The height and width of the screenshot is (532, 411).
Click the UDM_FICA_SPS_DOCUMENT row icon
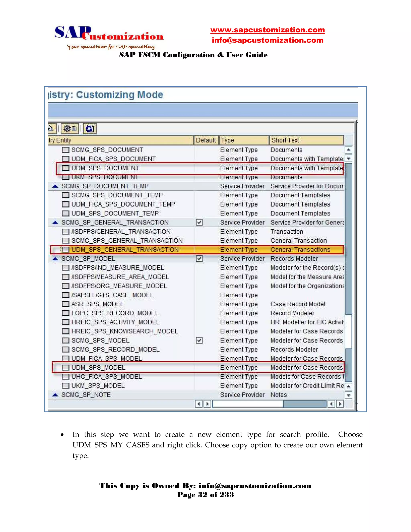coord(65,159)
